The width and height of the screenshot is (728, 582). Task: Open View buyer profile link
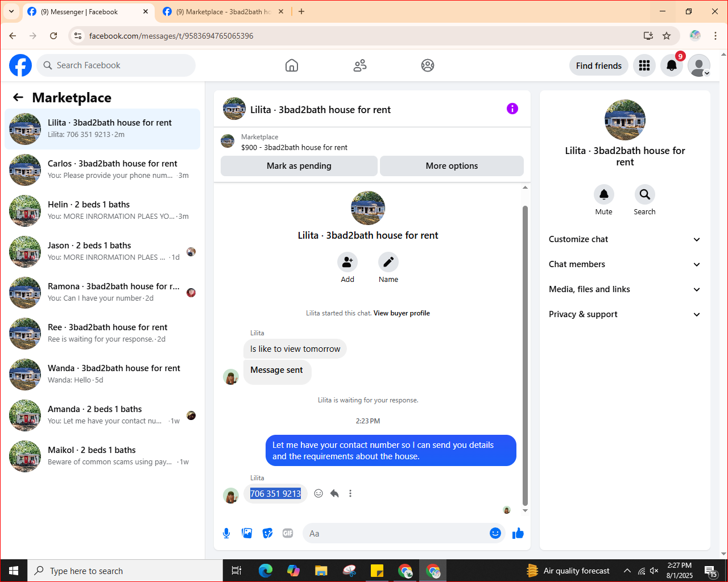(x=402, y=313)
